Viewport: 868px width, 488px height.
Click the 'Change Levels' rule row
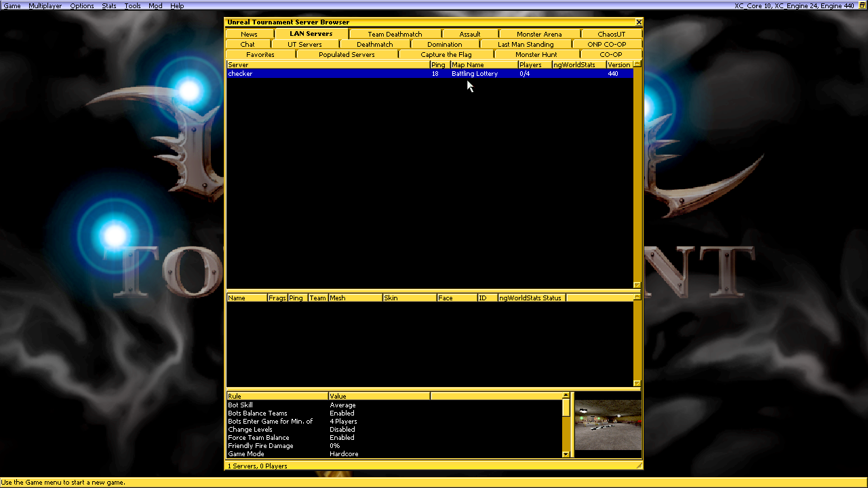(394, 430)
